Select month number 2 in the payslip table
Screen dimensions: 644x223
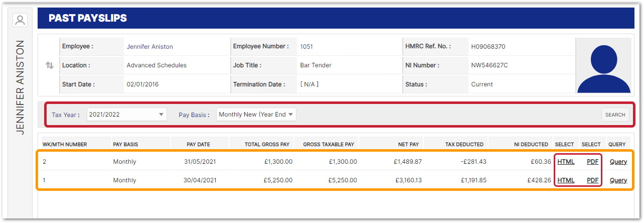click(x=45, y=162)
